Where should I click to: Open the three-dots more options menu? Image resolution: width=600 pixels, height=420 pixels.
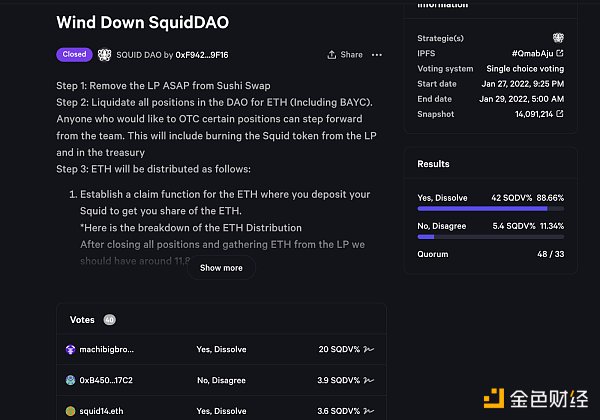(376, 54)
